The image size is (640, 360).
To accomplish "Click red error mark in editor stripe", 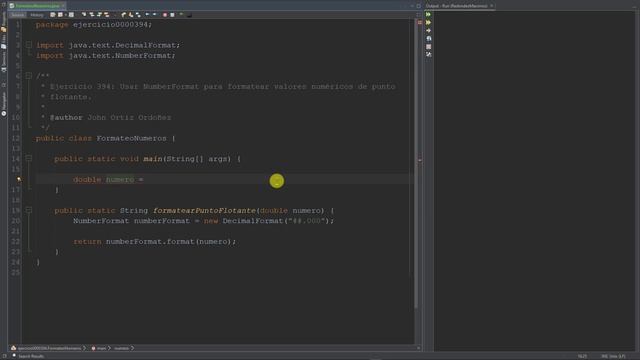I will 420,160.
